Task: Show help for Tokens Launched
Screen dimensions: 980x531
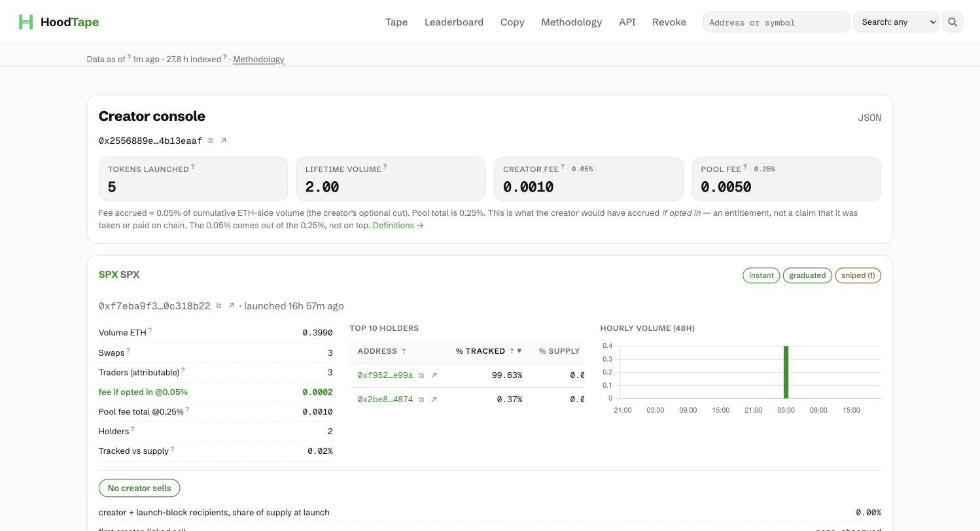Action: [x=193, y=167]
